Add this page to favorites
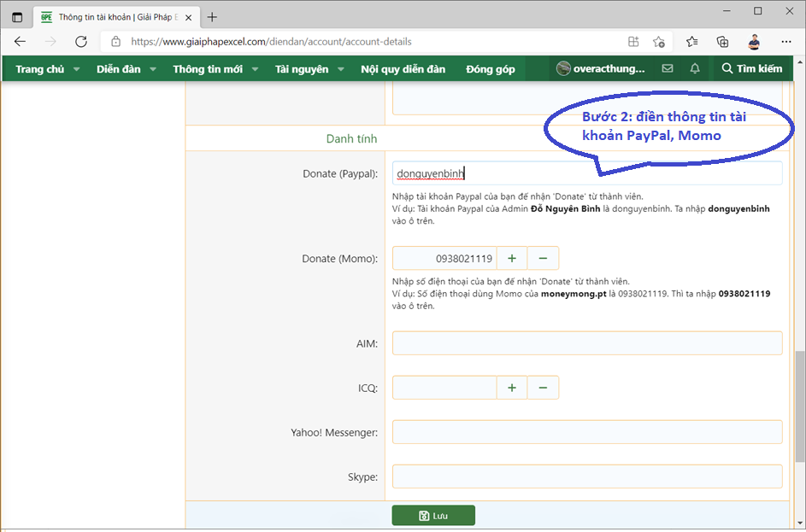The height and width of the screenshot is (532, 806). click(x=659, y=41)
